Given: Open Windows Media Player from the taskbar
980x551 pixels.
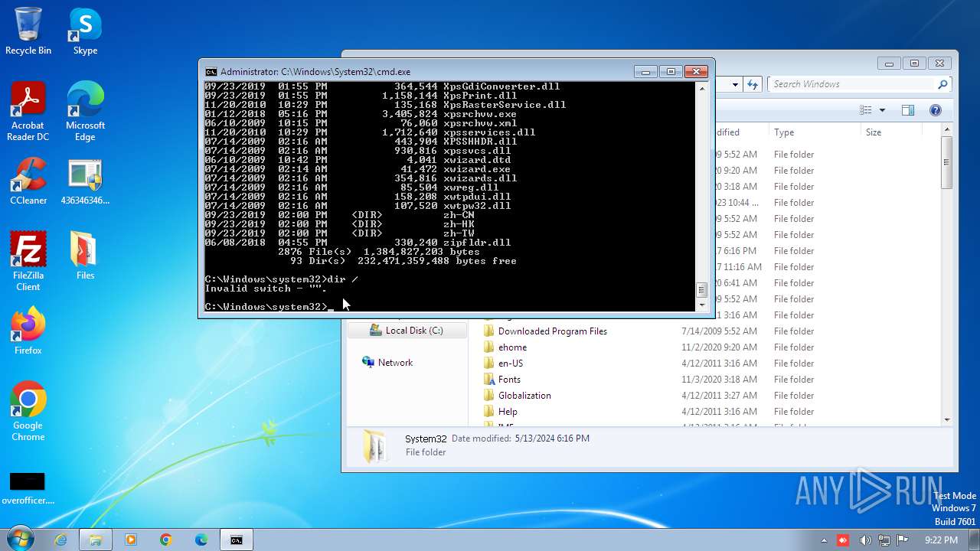Looking at the screenshot, I should tap(131, 540).
